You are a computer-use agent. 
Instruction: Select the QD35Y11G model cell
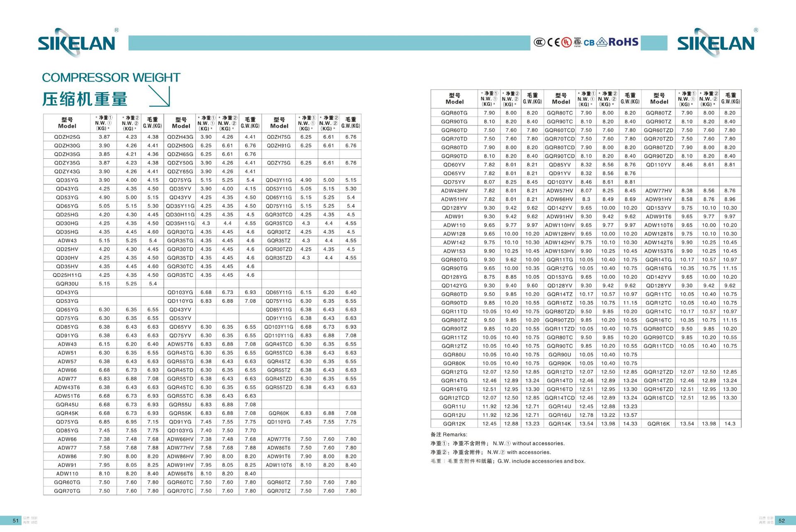click(180, 206)
